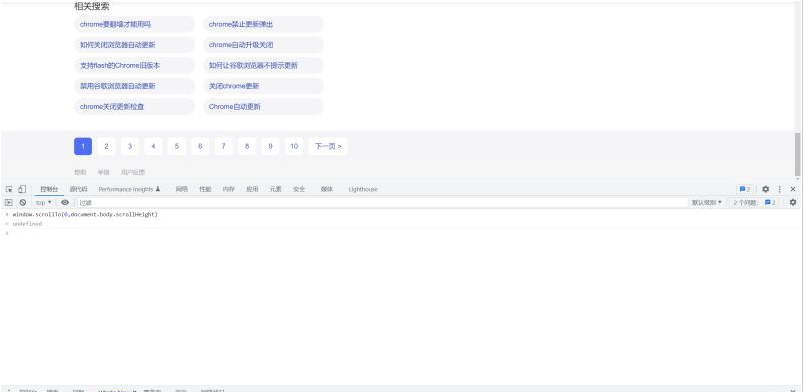This screenshot has height=392, width=803.
Task: Open related search chrome关闭更新检查
Action: coord(135,106)
